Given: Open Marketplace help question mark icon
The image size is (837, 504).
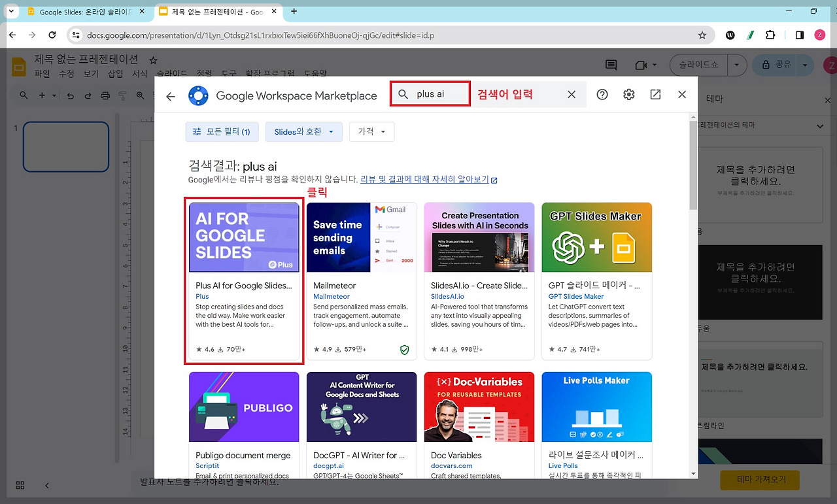Looking at the screenshot, I should pyautogui.click(x=602, y=95).
